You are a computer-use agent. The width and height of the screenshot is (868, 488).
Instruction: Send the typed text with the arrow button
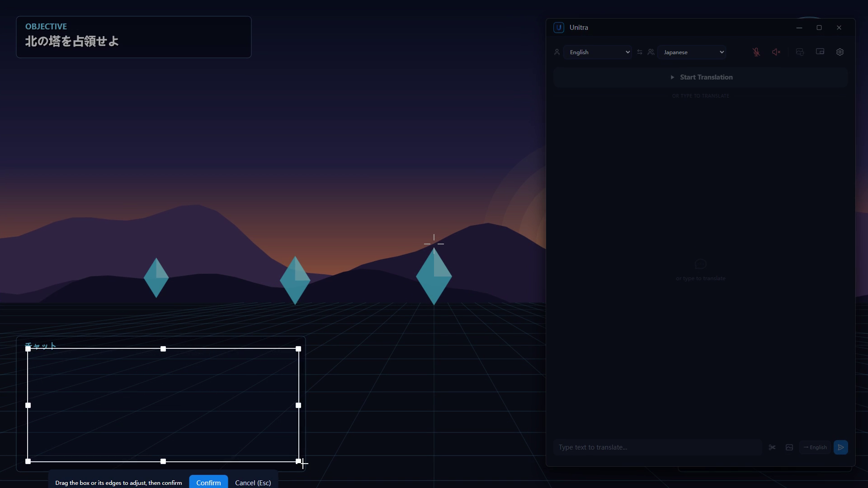coord(841,447)
